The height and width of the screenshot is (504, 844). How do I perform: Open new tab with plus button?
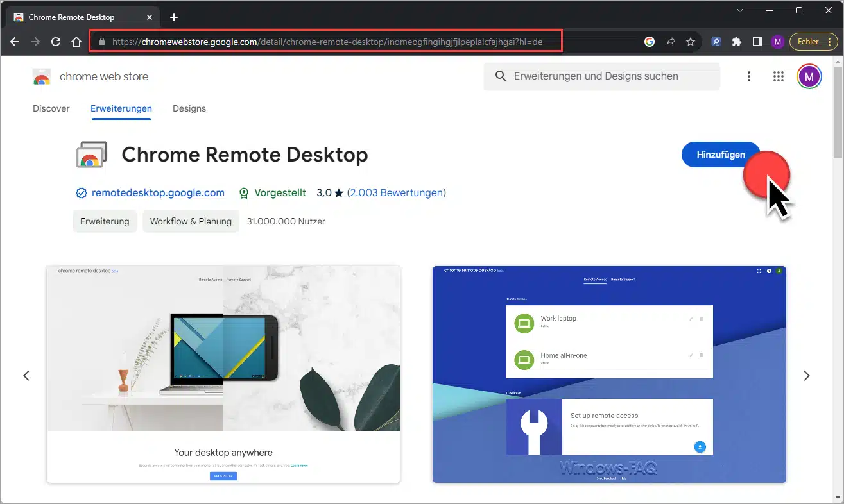point(173,17)
